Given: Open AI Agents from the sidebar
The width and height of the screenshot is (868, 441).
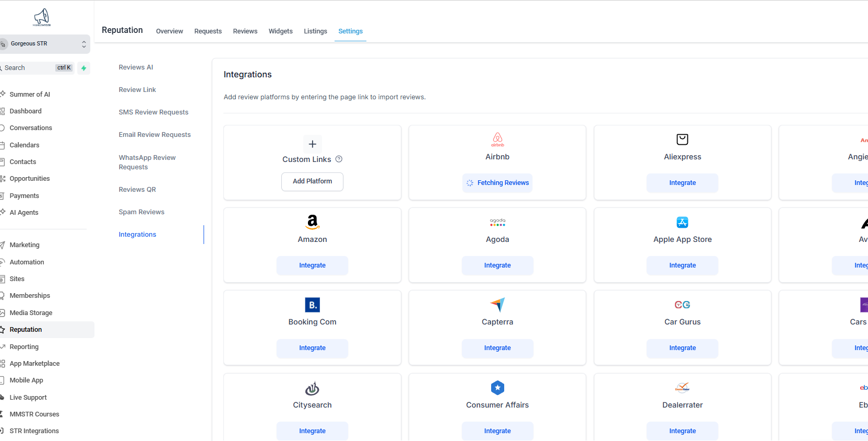Looking at the screenshot, I should (x=24, y=213).
